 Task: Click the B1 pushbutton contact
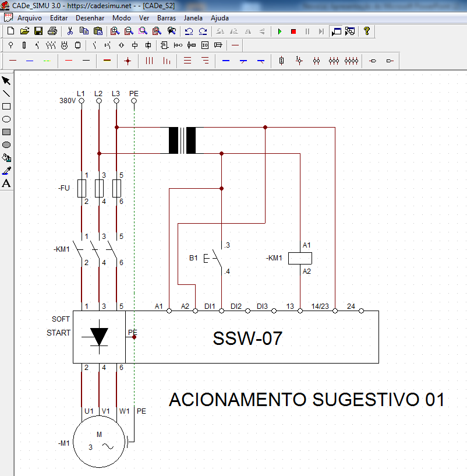(216, 258)
